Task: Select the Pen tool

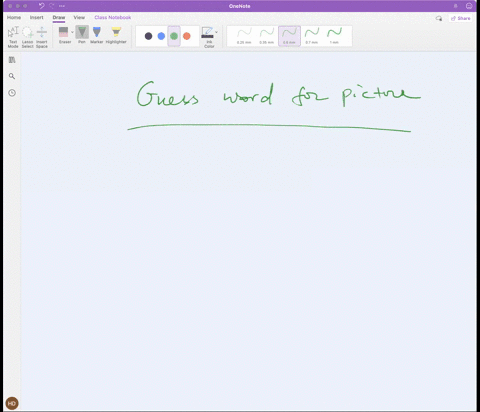Action: click(x=82, y=35)
